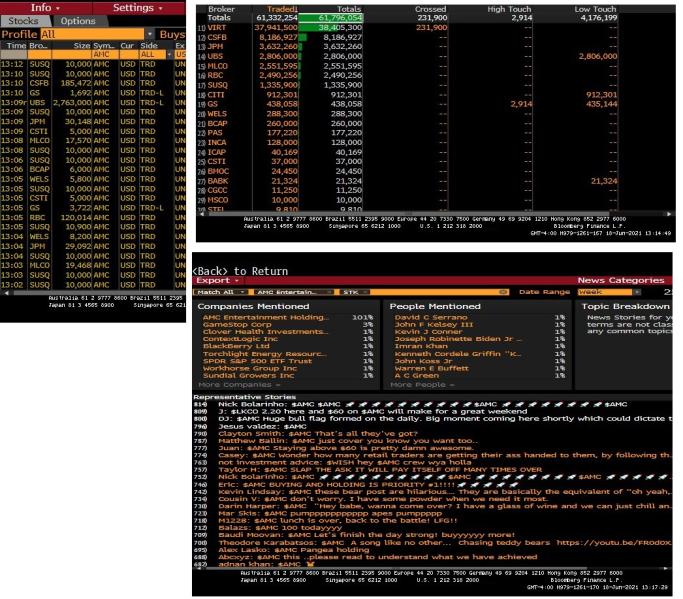Screen dimensions: 683x599
Task: Open the David C Serrano person link
Action: (x=430, y=318)
